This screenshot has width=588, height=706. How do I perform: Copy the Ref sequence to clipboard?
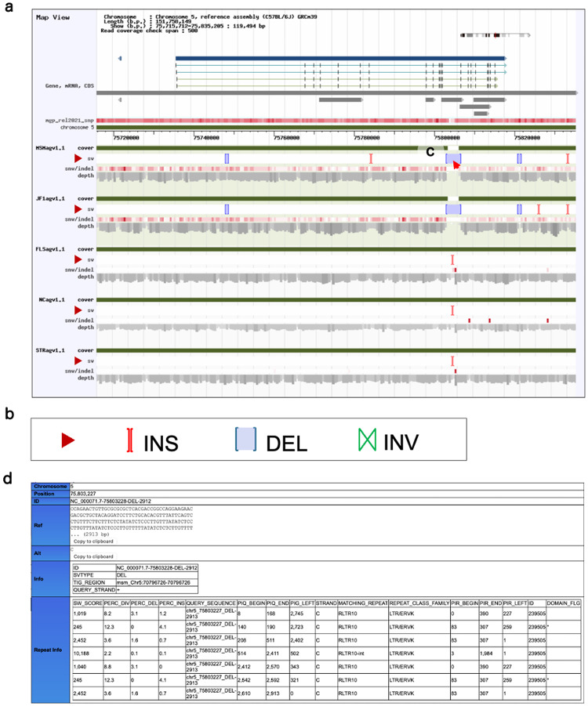(93, 541)
